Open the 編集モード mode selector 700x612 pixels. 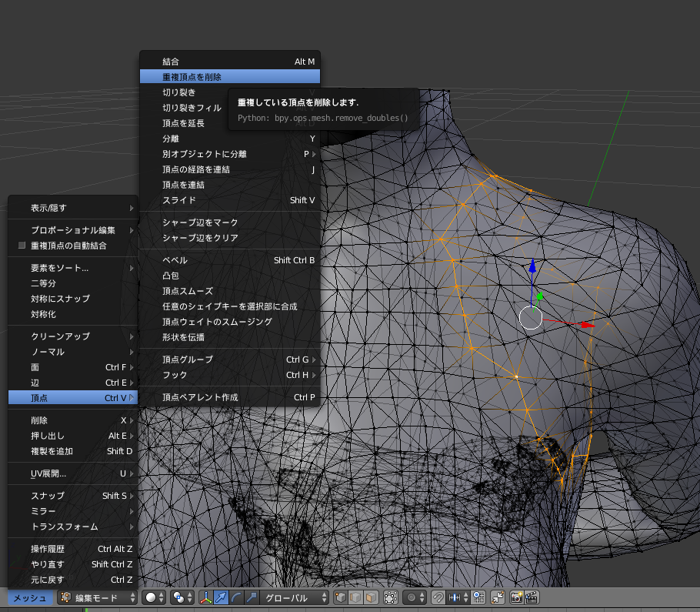point(97,597)
